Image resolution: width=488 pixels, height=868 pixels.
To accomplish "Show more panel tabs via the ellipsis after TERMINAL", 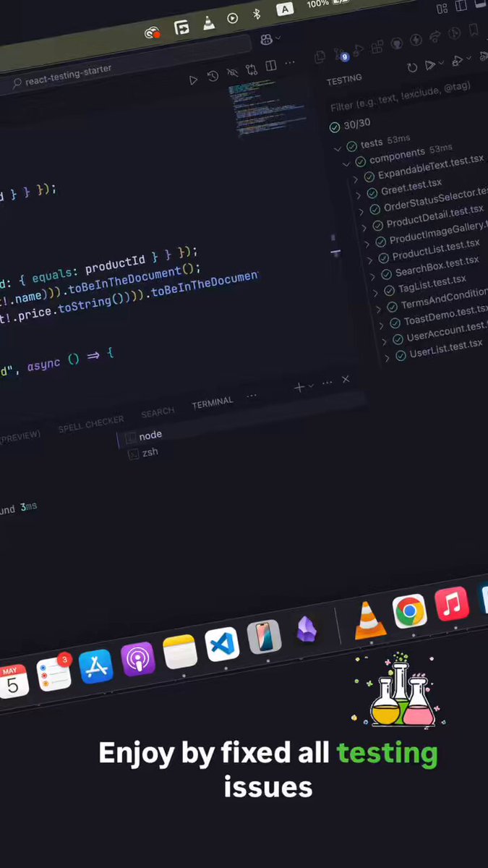I will [252, 396].
